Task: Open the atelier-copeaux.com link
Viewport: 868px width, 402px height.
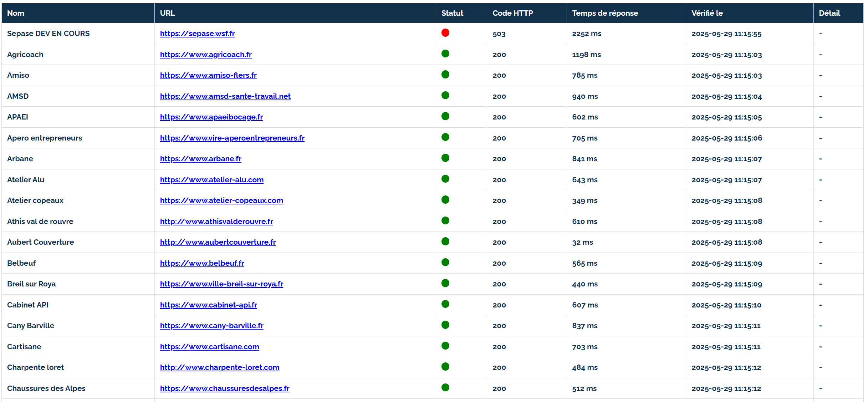Action: pos(221,200)
